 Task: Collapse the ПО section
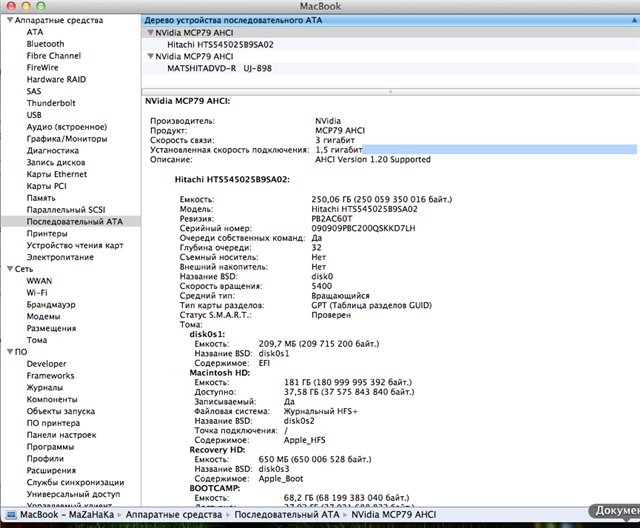pyautogui.click(x=10, y=352)
